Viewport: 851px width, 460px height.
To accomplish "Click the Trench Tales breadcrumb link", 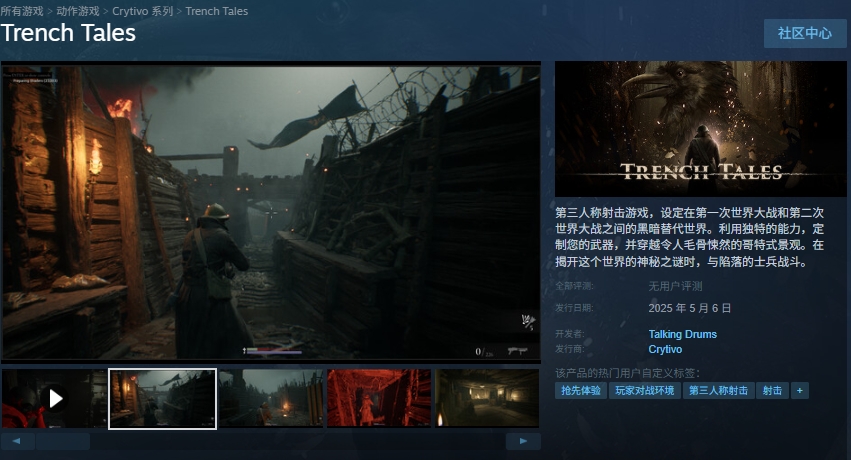I will tap(217, 11).
